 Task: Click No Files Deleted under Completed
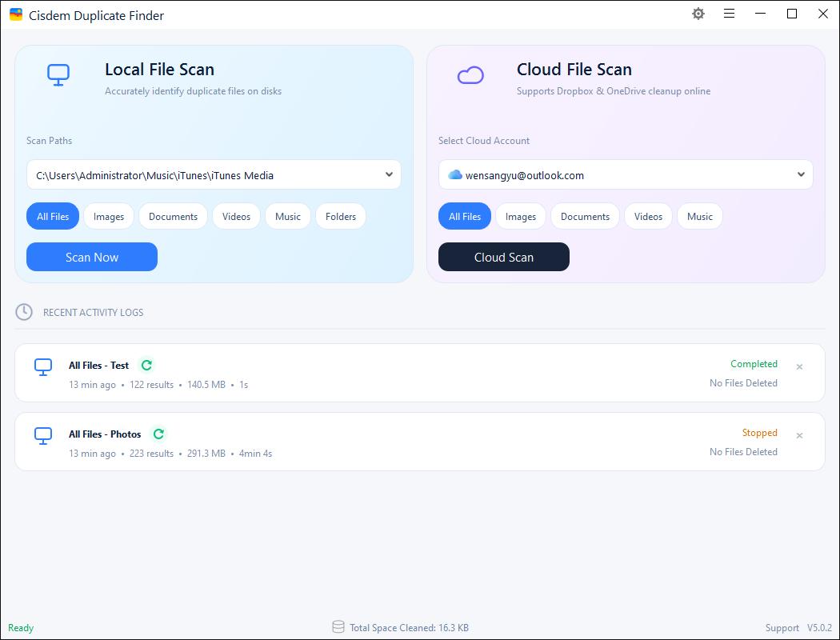point(743,383)
